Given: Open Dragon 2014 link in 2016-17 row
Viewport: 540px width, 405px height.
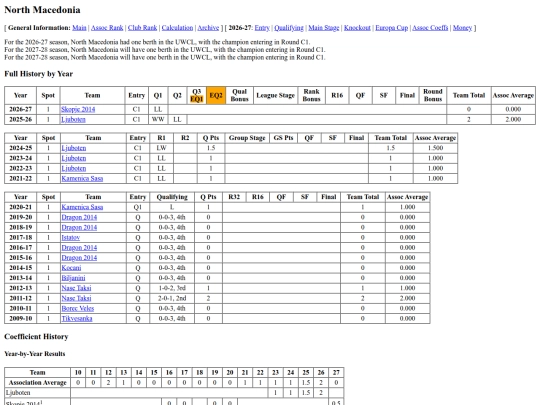Looking at the screenshot, I should click(x=79, y=248).
